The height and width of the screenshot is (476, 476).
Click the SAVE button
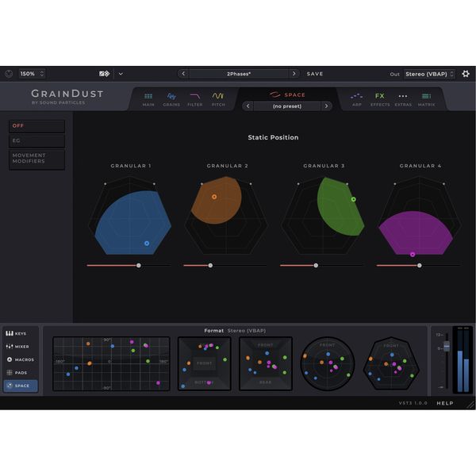point(314,74)
